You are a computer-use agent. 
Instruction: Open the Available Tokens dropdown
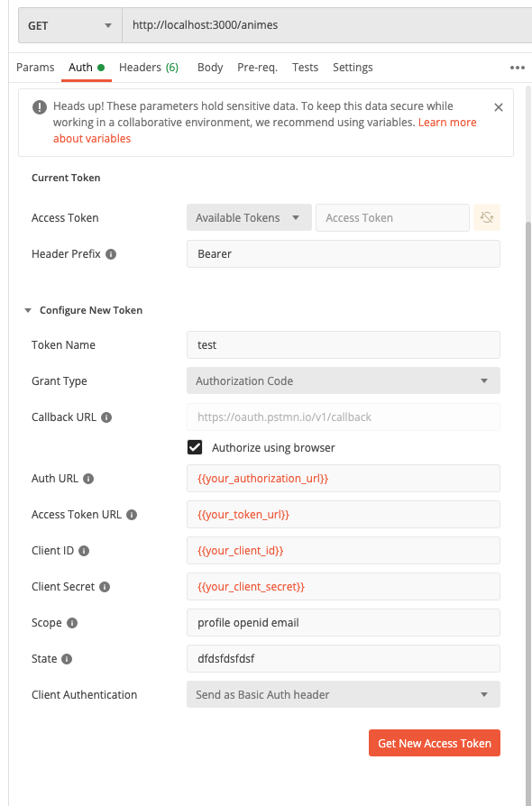(x=249, y=217)
